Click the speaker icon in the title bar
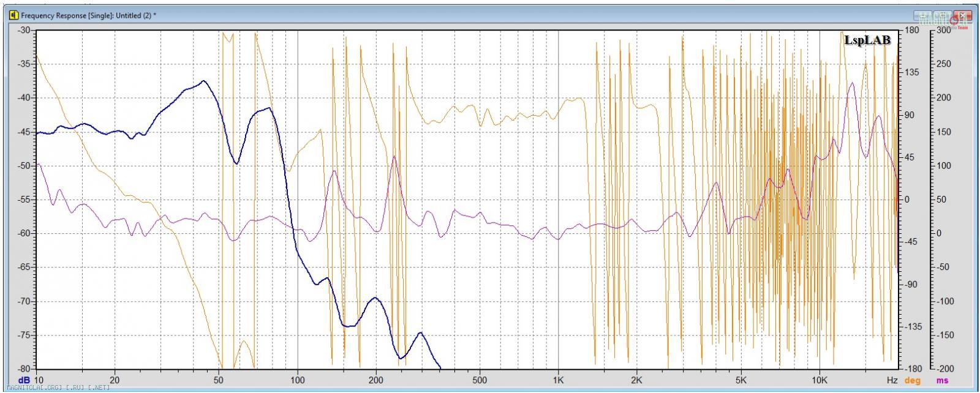 [13, 15]
